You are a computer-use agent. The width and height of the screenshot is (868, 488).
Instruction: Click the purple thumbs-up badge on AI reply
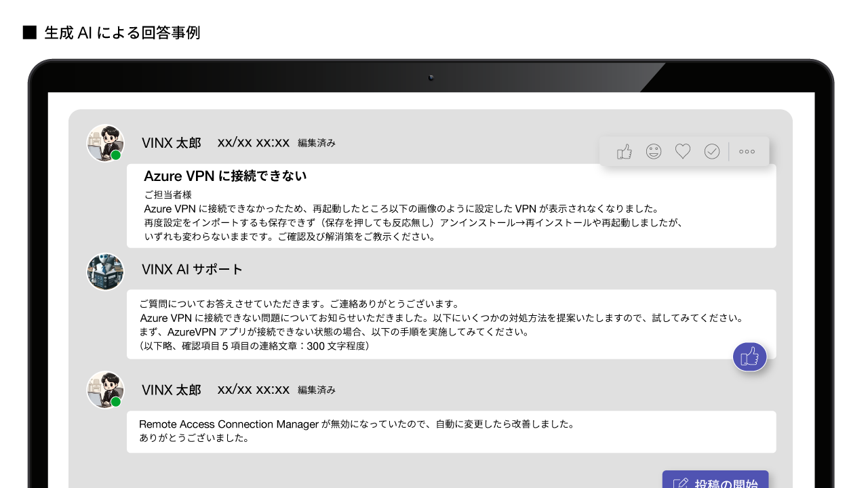point(749,357)
